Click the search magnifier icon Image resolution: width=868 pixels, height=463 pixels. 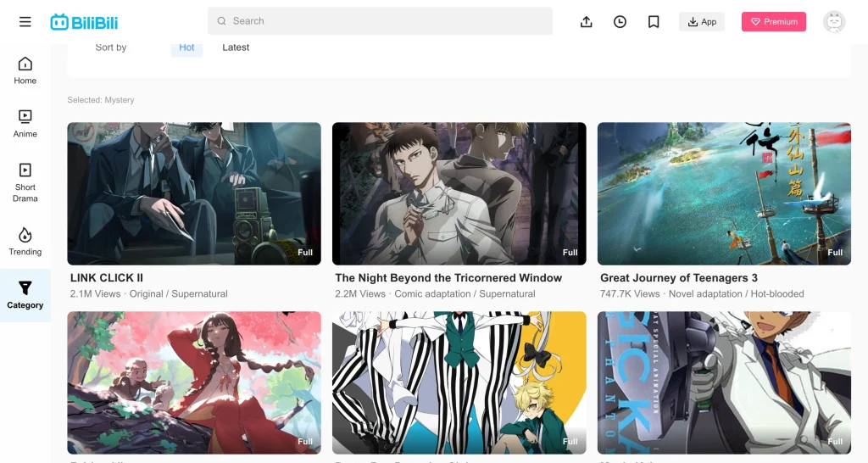[x=221, y=21]
